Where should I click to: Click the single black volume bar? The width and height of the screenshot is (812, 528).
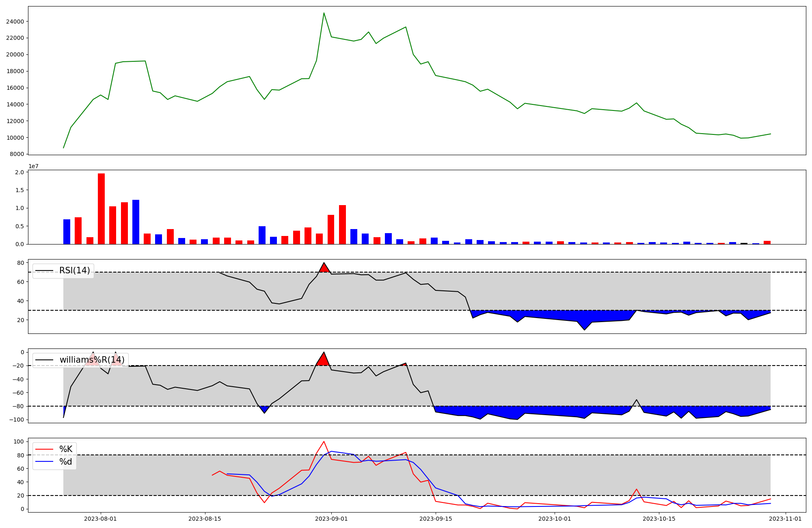[744, 243]
